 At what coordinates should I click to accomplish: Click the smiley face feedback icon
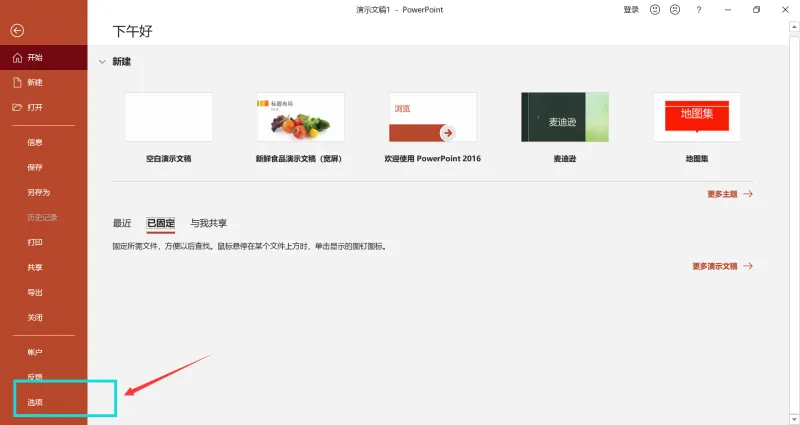(655, 10)
